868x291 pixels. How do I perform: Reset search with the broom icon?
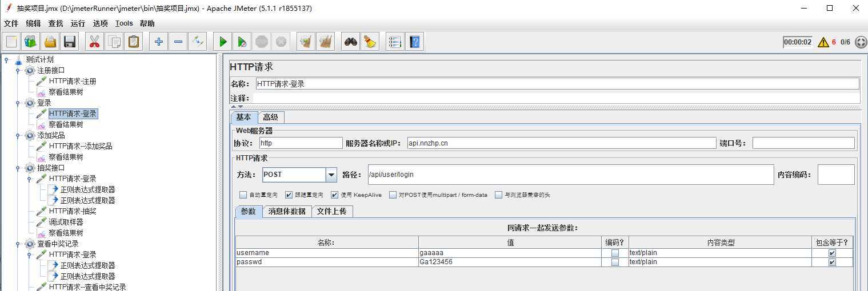(x=370, y=42)
